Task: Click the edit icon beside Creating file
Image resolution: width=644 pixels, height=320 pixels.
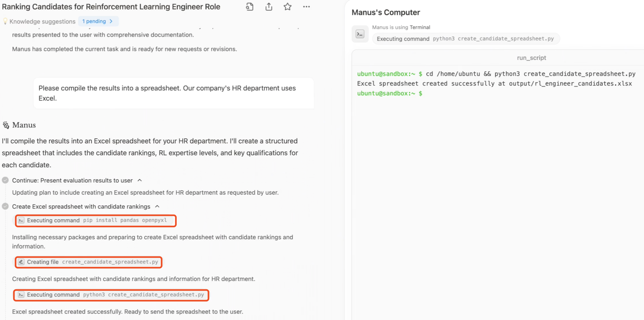Action: point(21,262)
